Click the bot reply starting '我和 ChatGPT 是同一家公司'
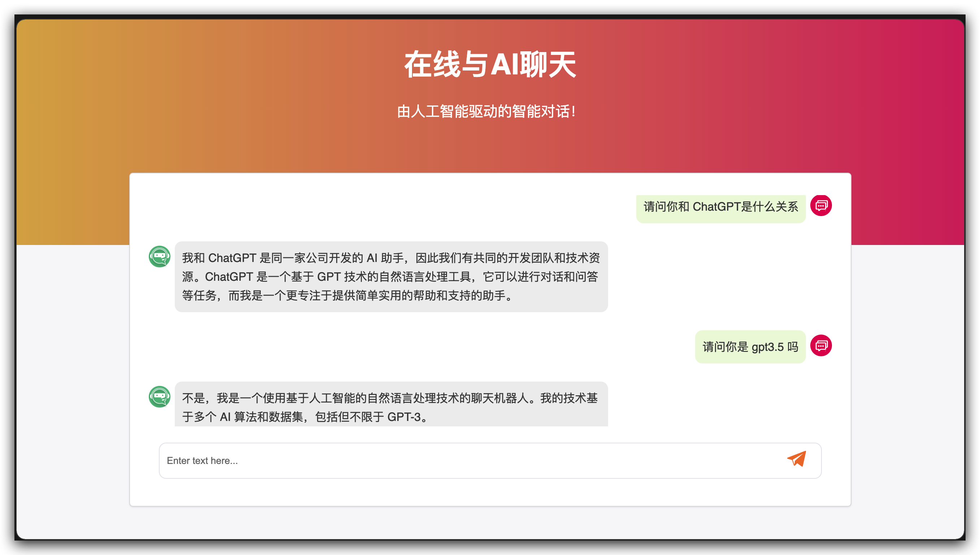 [391, 276]
